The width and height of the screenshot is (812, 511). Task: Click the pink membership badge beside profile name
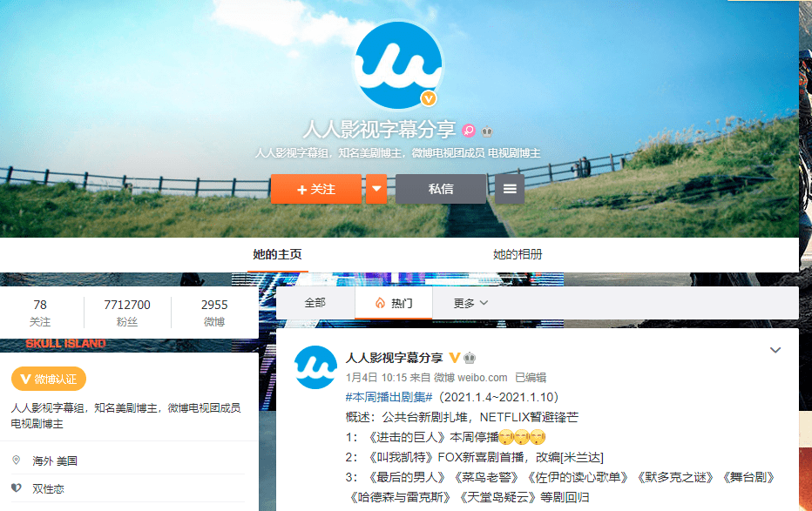[469, 131]
